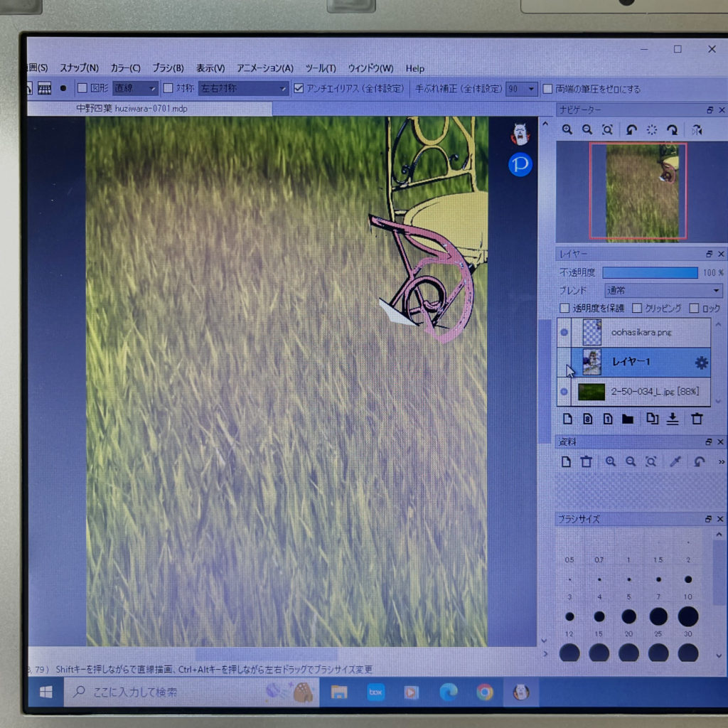Adjust the 不透明度 opacity slider

point(650,273)
